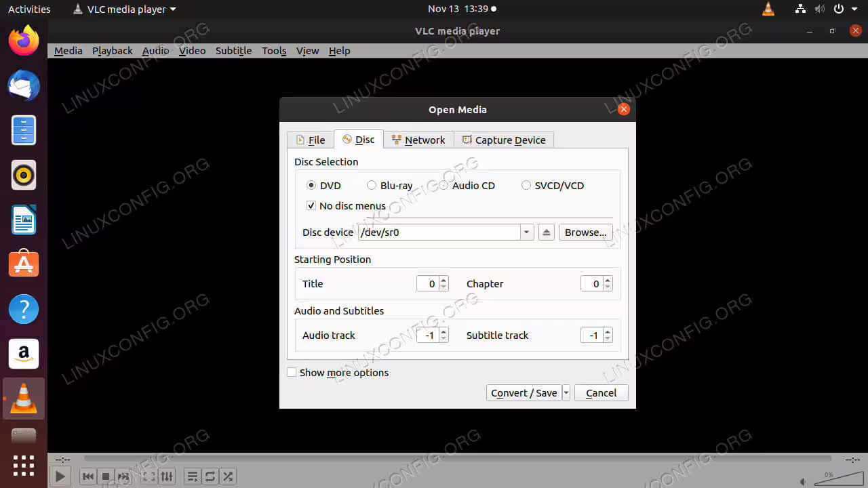Uncheck No disc menus checkbox

(x=311, y=205)
